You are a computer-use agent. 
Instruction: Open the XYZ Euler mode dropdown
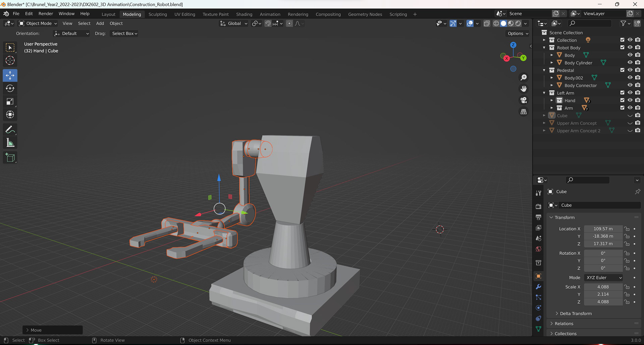pyautogui.click(x=603, y=278)
